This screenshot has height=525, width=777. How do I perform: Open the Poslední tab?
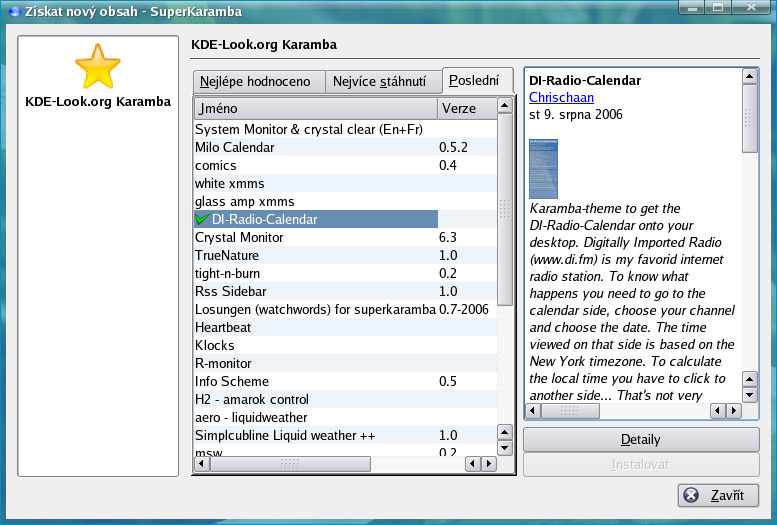[477, 80]
